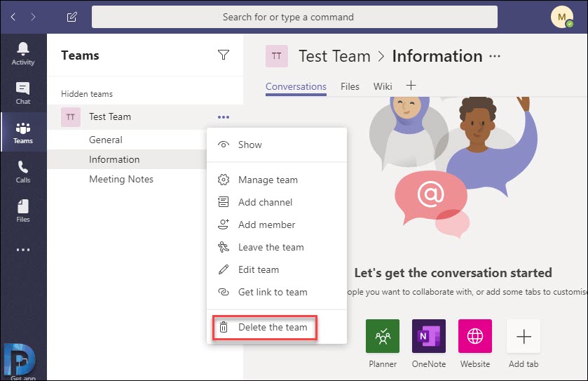The image size is (588, 381).
Task: Click the Test Team row name
Action: 110,116
